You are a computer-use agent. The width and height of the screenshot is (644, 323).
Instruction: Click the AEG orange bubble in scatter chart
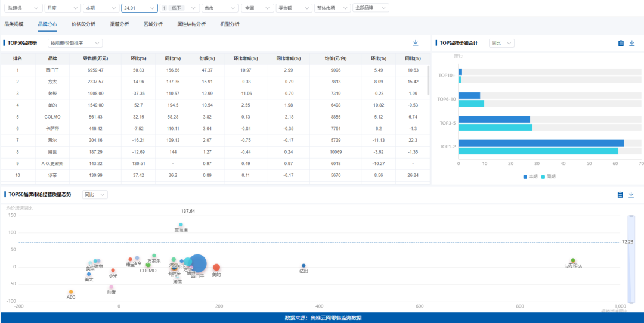coord(71,292)
